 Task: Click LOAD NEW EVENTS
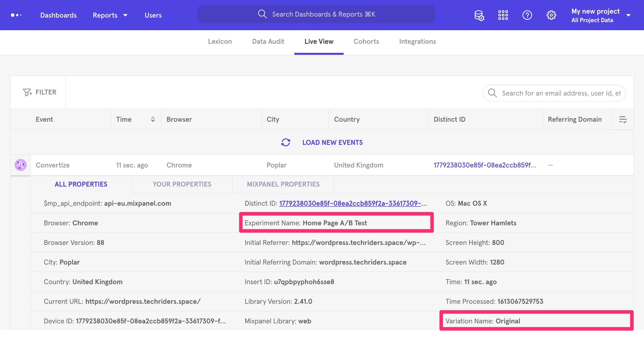pos(333,142)
